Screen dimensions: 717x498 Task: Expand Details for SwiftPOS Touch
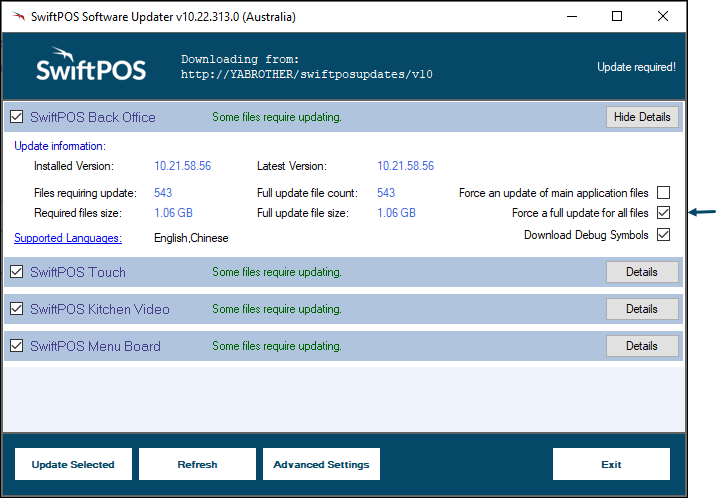tap(642, 272)
